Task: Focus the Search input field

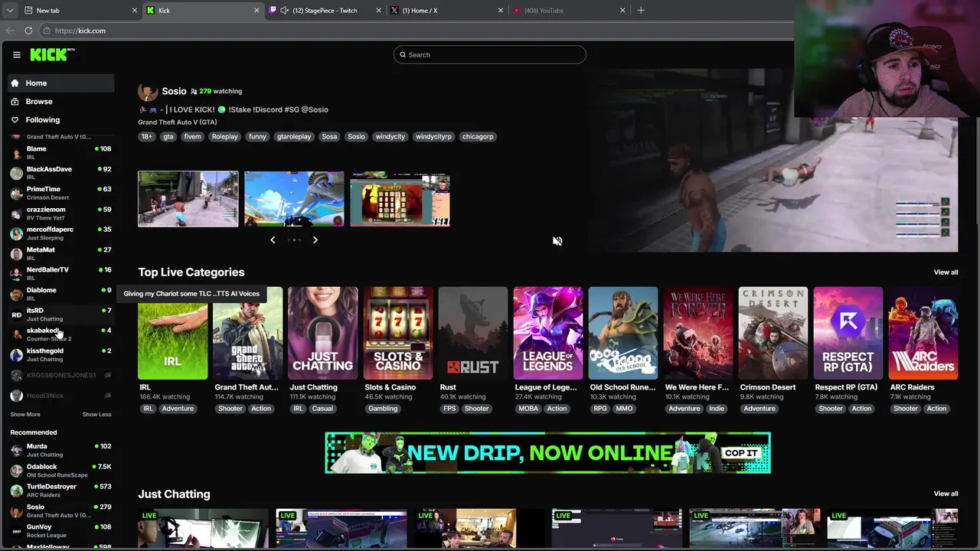Action: click(490, 54)
